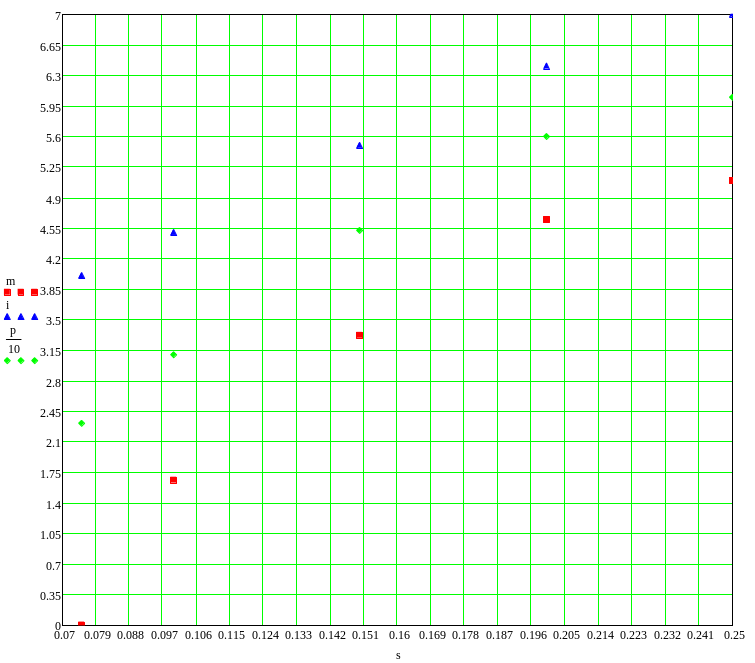Click the y-axis value 2.8
Image resolution: width=755 pixels, height=663 pixels.
coord(53,383)
